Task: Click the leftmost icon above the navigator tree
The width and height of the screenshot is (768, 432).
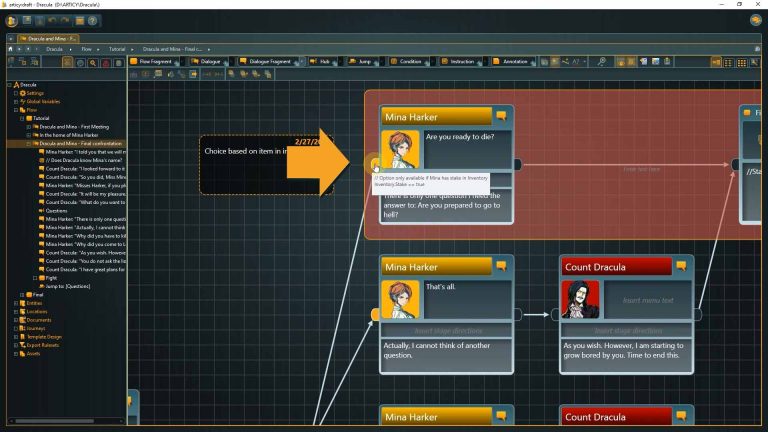Action: 11,62
